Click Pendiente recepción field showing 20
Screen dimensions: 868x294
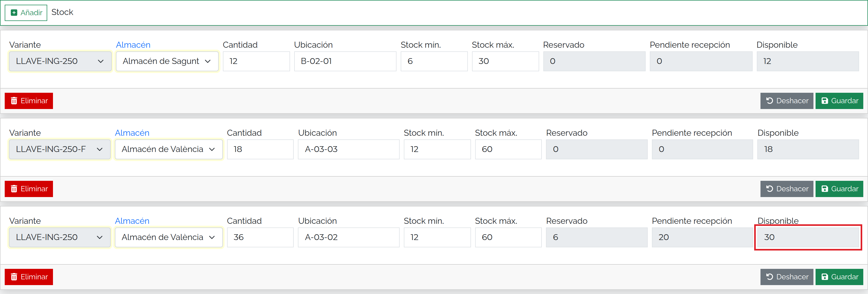pos(702,237)
